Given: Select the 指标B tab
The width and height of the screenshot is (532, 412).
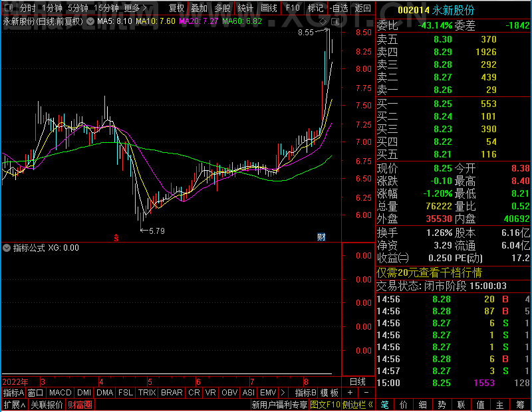Looking at the screenshot, I should [x=306, y=393].
